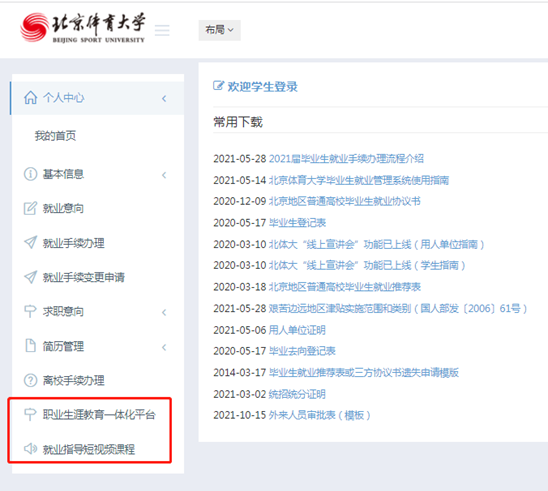Toggle the hamburger sidebar menu icon
548x491 pixels.
162,30
